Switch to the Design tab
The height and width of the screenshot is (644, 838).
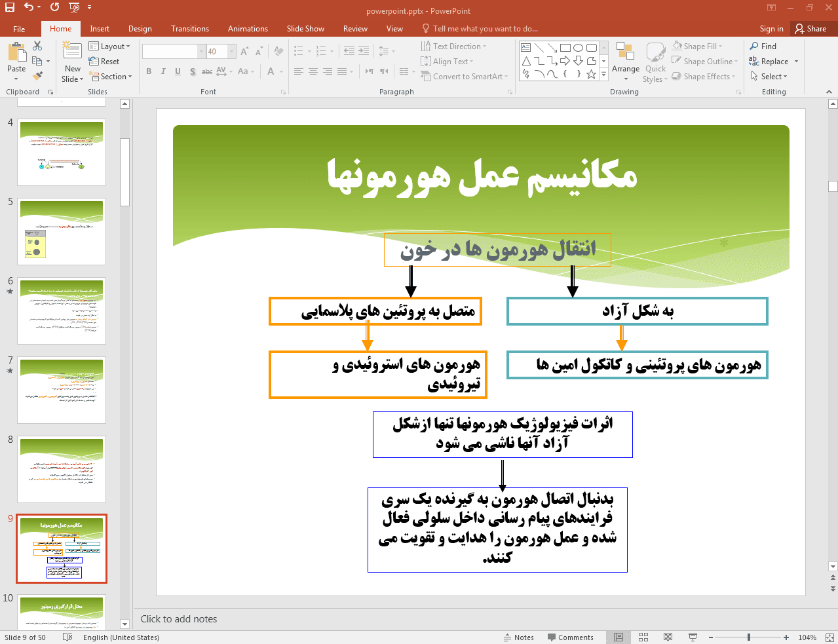(x=140, y=29)
